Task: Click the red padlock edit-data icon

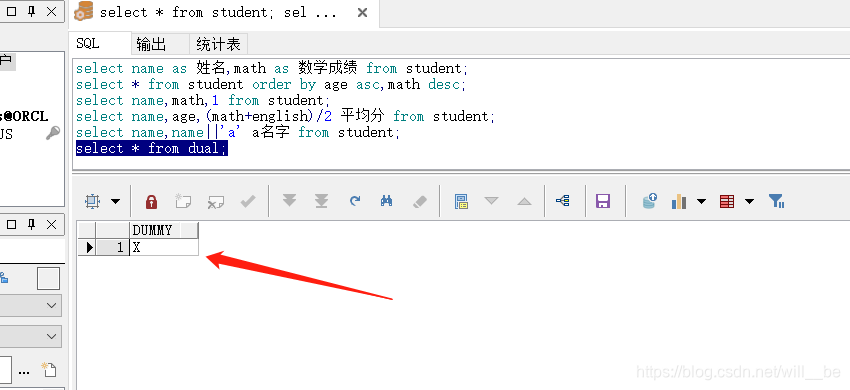Action: point(151,202)
